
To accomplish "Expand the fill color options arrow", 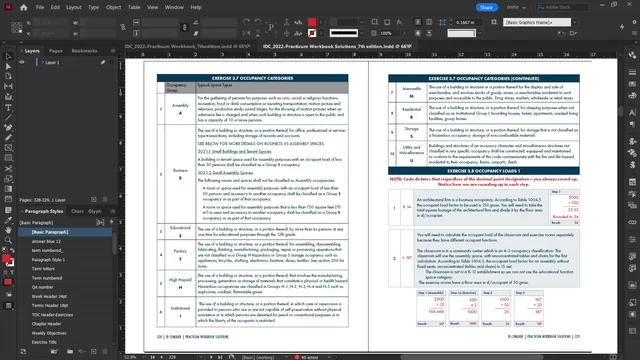I will click(321, 22).
